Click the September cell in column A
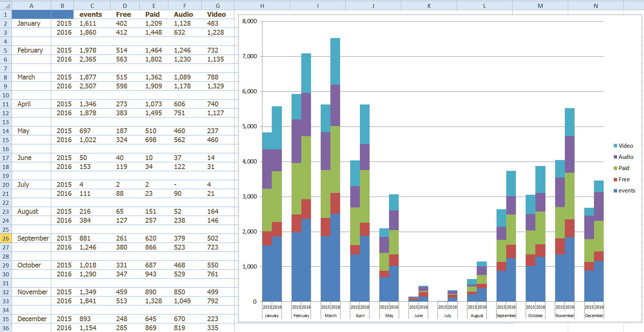Viewport: 644px width, 332px height. [33, 238]
